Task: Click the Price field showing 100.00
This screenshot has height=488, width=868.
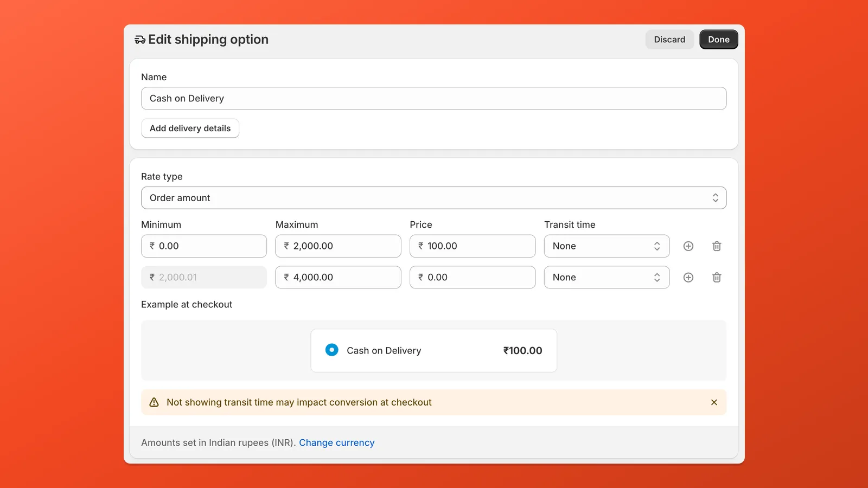Action: click(x=473, y=246)
